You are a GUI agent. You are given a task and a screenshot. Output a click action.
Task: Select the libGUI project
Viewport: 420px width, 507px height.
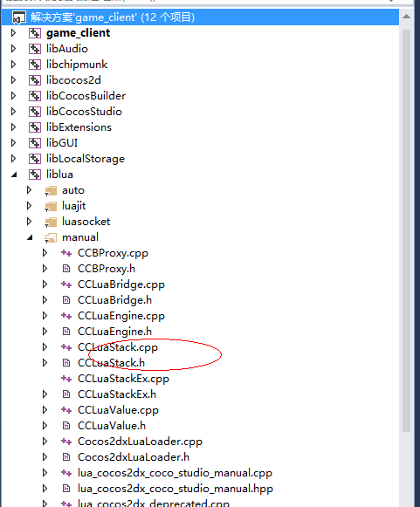click(x=62, y=143)
